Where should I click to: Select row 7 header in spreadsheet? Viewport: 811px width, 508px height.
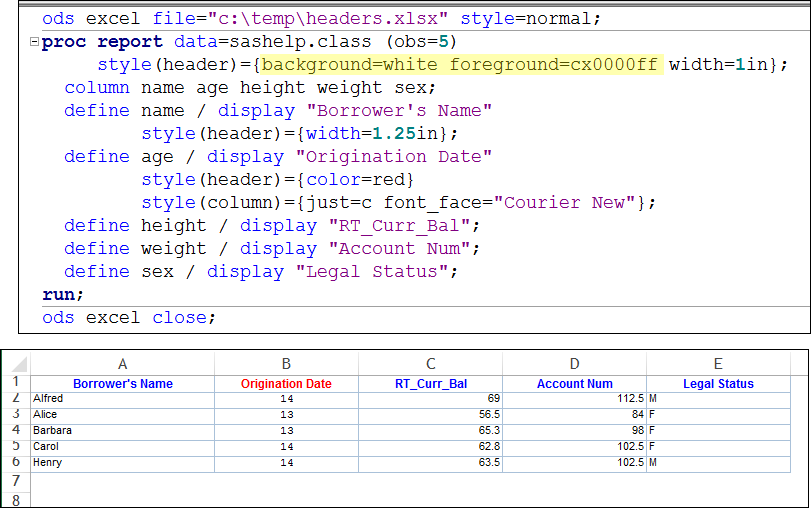point(15,481)
